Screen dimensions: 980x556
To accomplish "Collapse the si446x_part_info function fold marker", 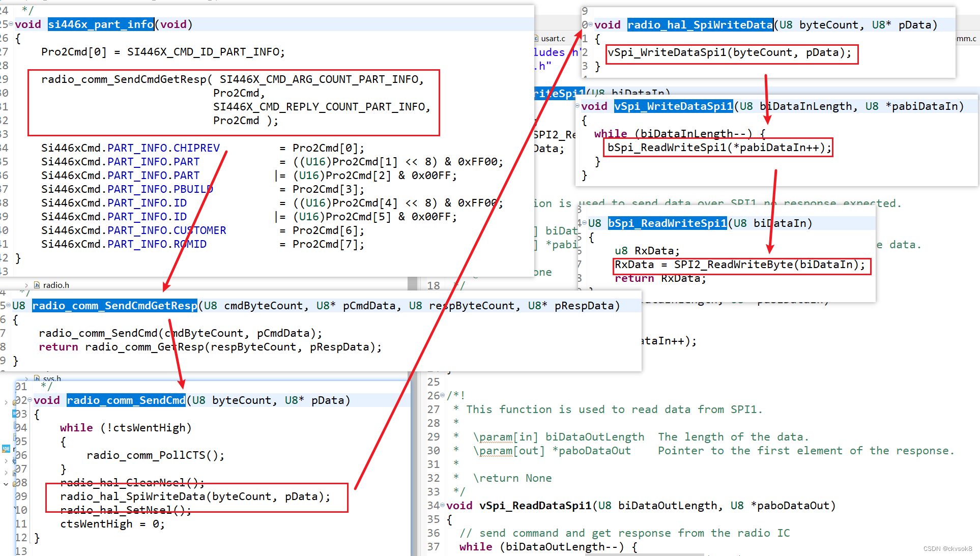I will (11, 24).
